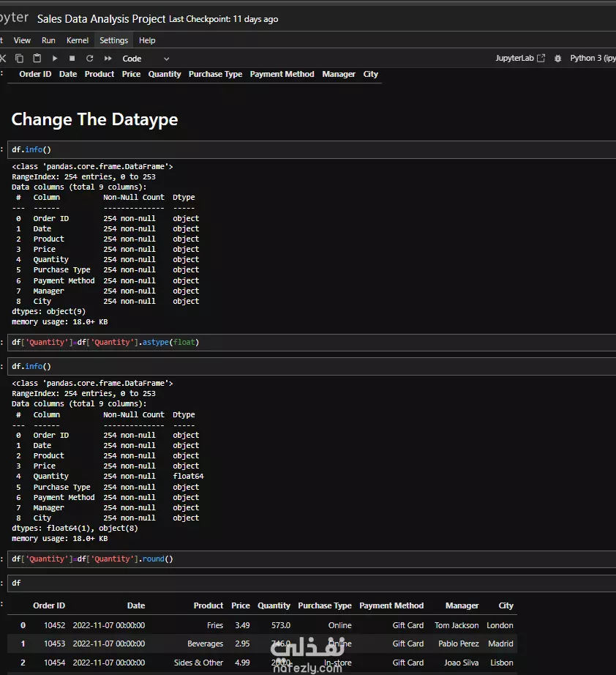Screen dimensions: 616x675
Task: Click into the first df.info() code cell
Action: pos(312,149)
